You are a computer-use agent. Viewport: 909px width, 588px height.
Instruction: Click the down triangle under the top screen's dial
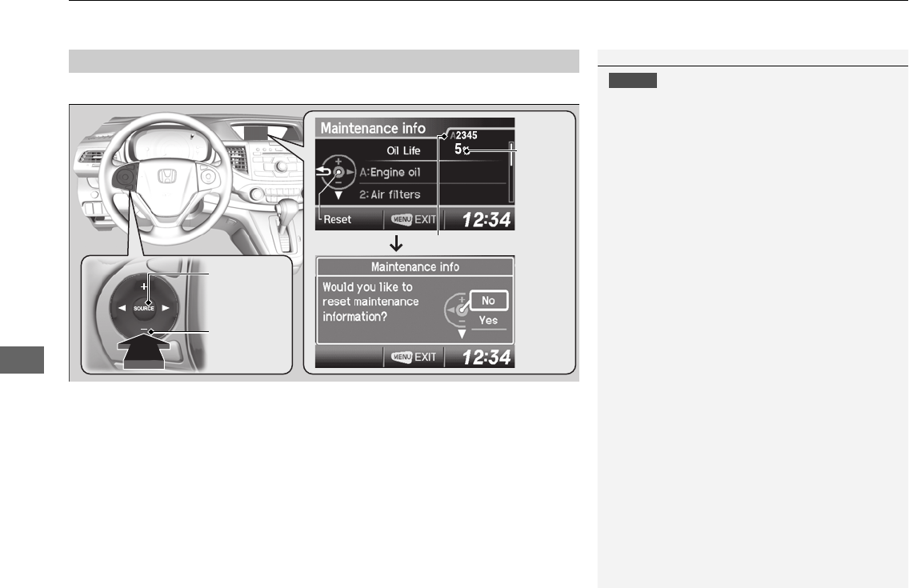point(338,196)
